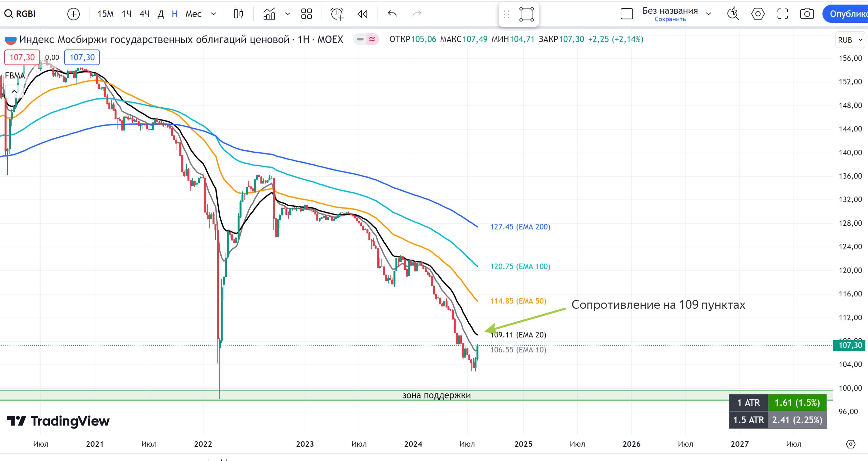Undo the last chart action
Viewport: 868px width, 461px height.
[392, 14]
